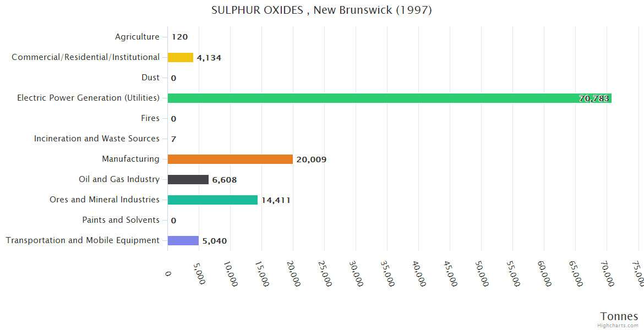Viewport: 644px width, 330px height.
Task: Click the dark Oil and Gas Industry bar
Action: tap(188, 179)
